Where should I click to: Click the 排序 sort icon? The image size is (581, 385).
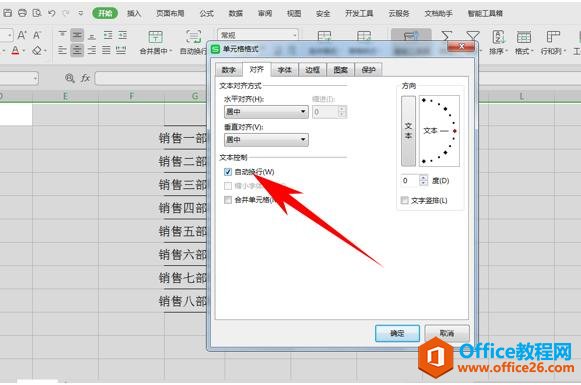498,37
